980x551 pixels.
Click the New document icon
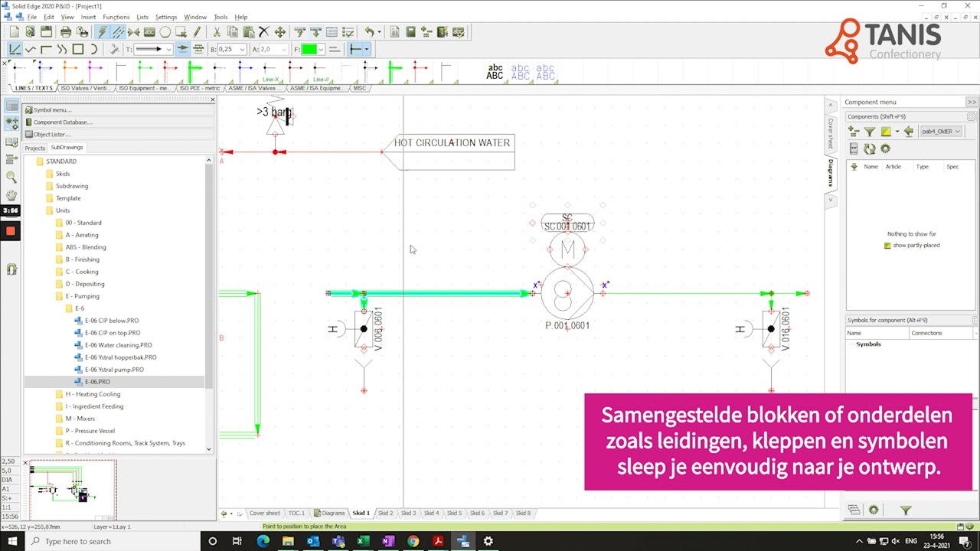14,31
